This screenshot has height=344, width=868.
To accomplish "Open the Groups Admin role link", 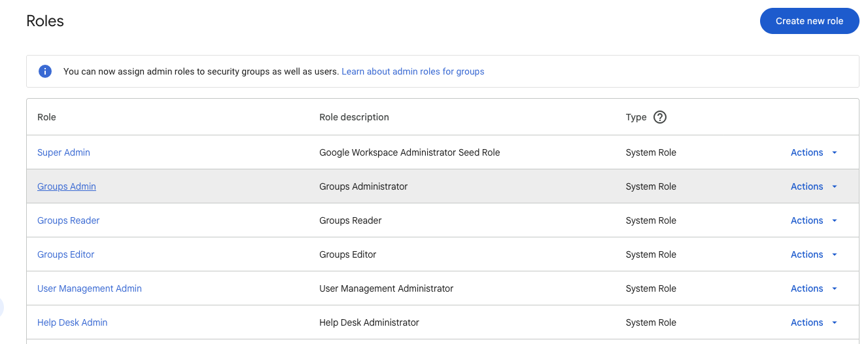I will pyautogui.click(x=67, y=186).
